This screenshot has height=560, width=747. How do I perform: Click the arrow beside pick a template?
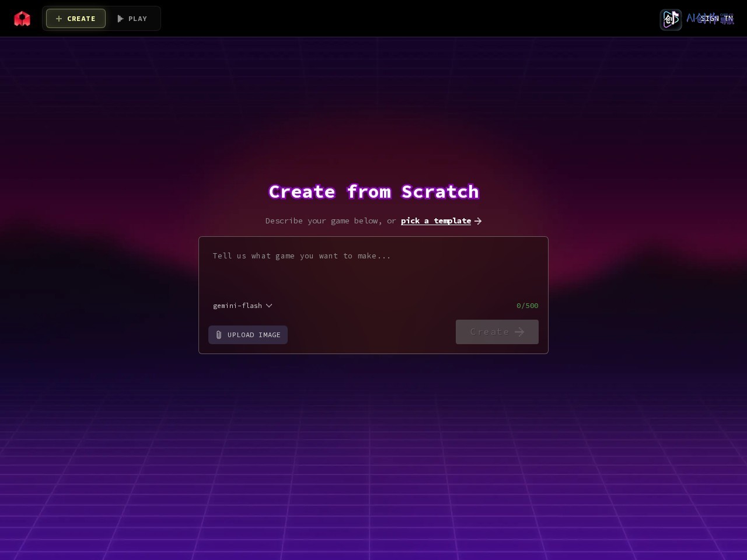pos(478,220)
